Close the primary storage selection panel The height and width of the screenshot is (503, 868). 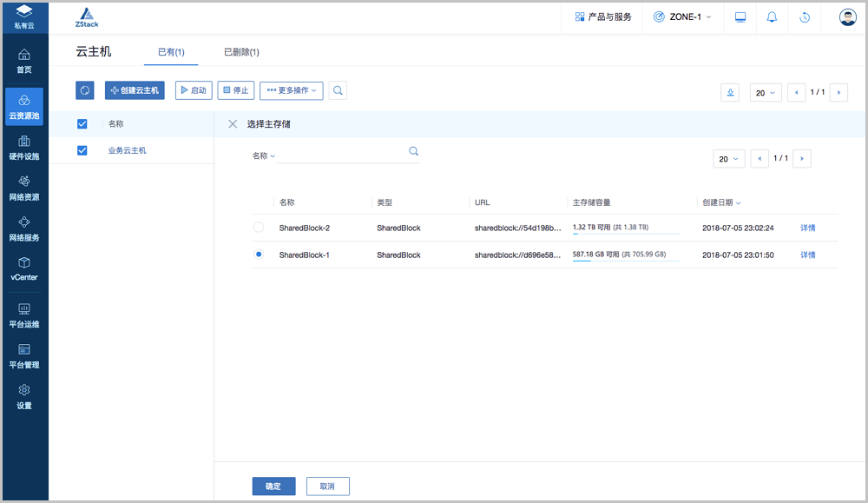point(233,124)
